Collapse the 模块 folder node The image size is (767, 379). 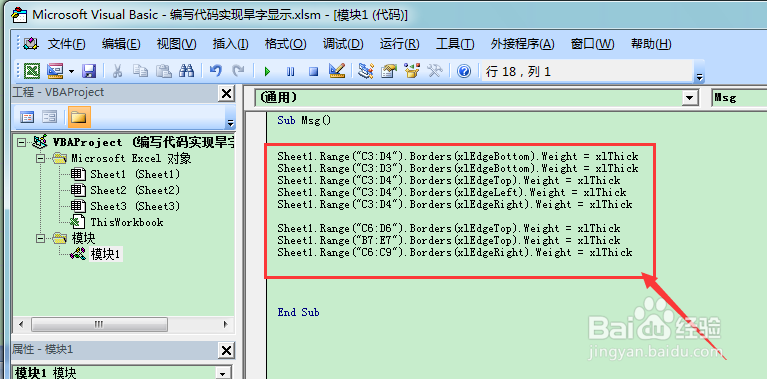pos(42,238)
